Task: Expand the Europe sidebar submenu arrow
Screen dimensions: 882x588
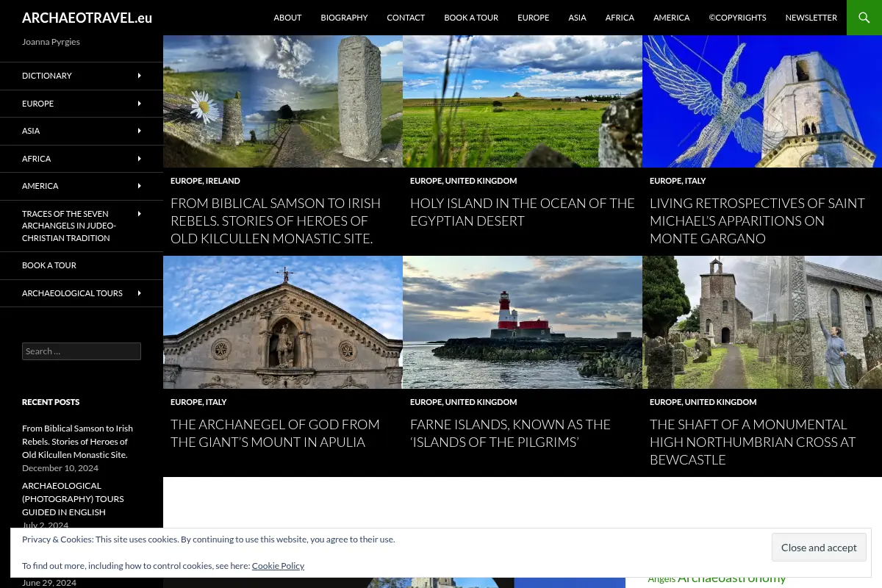Action: (x=140, y=104)
